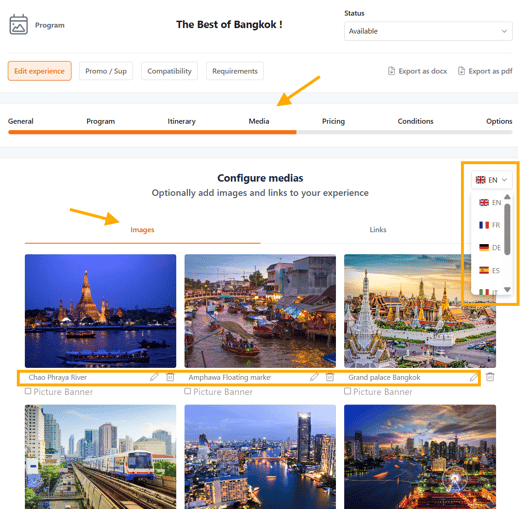The height and width of the screenshot is (509, 520).
Task: Collapse the EN language selector dropdown
Action: coord(491,180)
